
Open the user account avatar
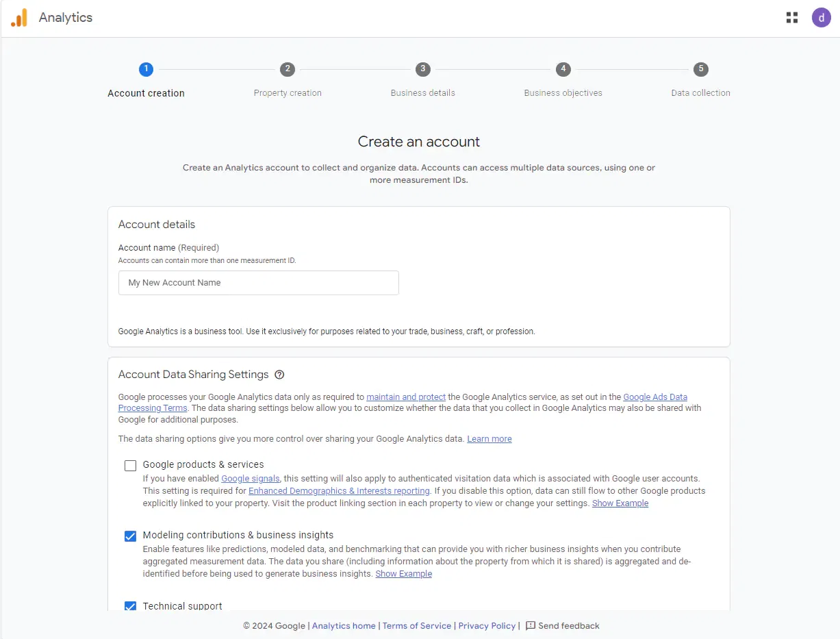(822, 18)
